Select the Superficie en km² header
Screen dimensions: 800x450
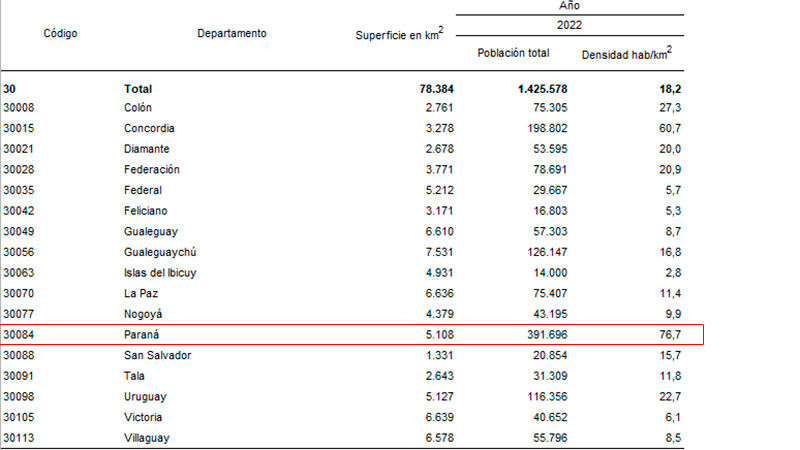(x=399, y=34)
